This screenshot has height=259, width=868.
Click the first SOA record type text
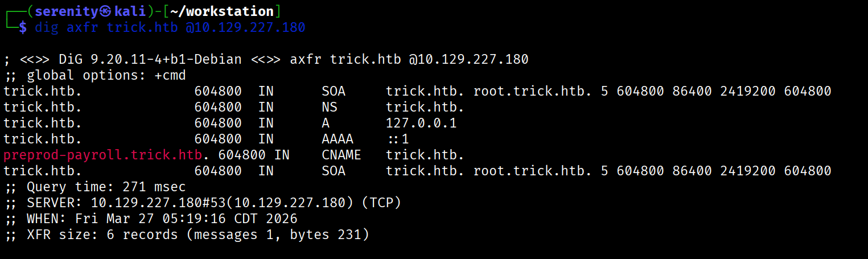[334, 91]
